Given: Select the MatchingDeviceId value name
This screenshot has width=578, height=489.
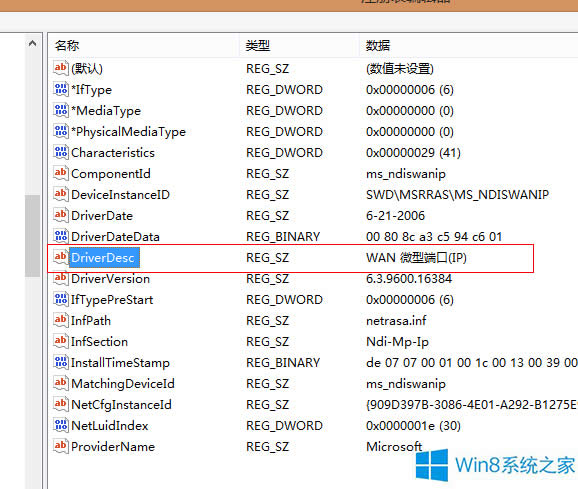Looking at the screenshot, I should (x=123, y=384).
